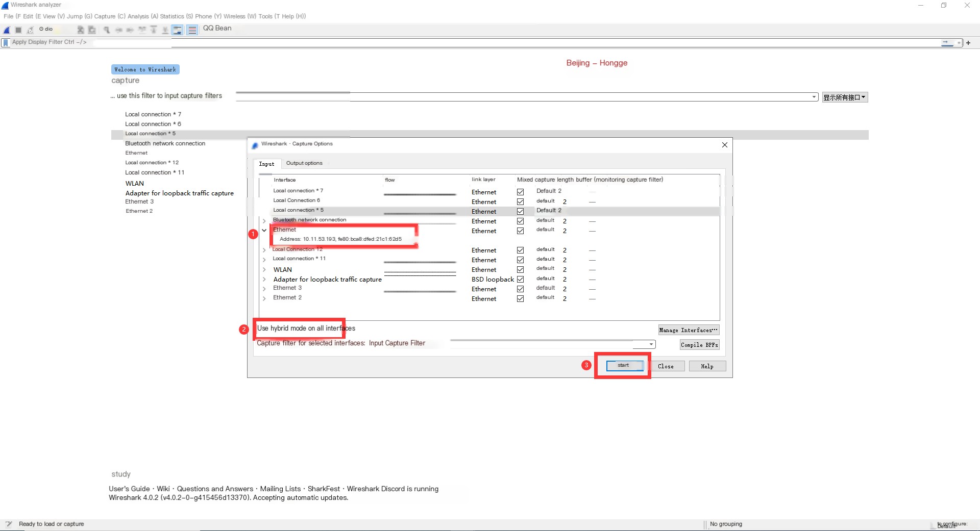Open the 显示所有接口 dropdown
The height and width of the screenshot is (531, 980).
pyautogui.click(x=845, y=97)
